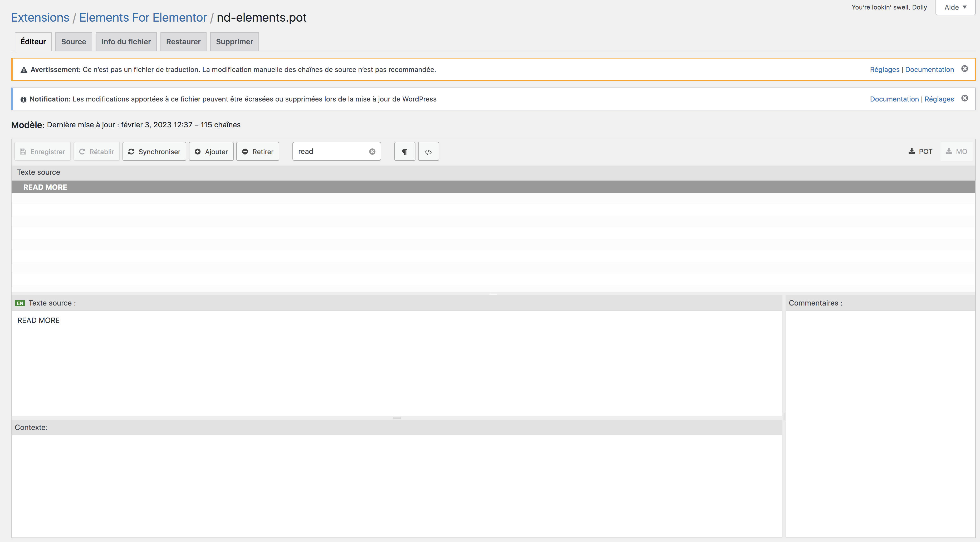This screenshot has width=980, height=542.
Task: Dismiss the Notification info notice
Action: click(x=964, y=98)
